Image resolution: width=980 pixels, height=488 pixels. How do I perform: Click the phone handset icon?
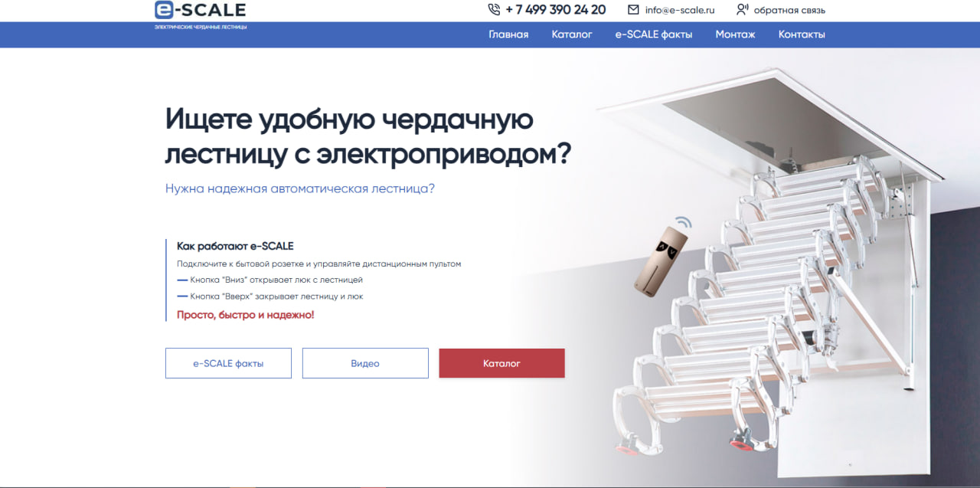click(494, 10)
